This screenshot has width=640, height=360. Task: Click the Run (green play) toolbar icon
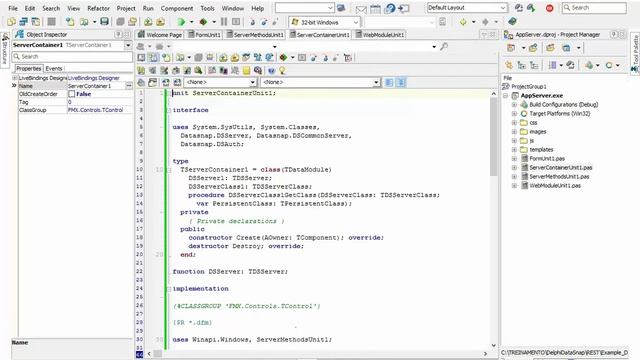pyautogui.click(x=181, y=22)
